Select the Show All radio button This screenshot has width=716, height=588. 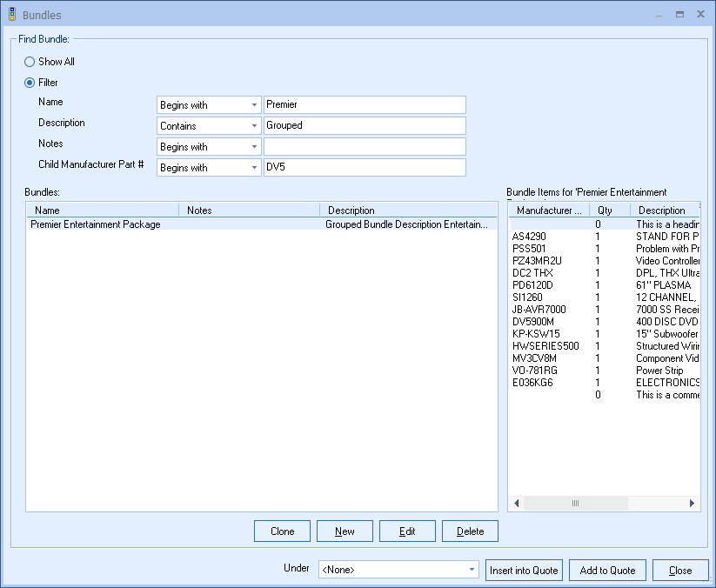coord(30,62)
